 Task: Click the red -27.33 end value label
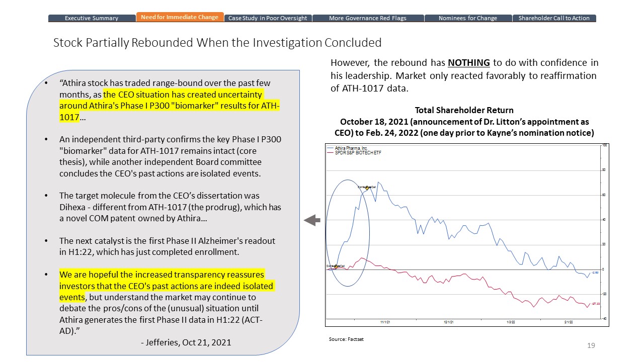(x=595, y=304)
